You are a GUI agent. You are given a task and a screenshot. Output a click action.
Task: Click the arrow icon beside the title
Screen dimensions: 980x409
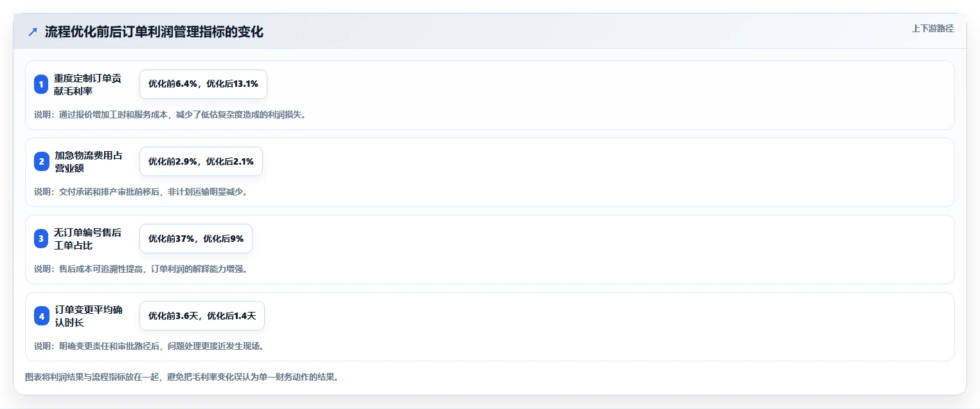coord(33,32)
